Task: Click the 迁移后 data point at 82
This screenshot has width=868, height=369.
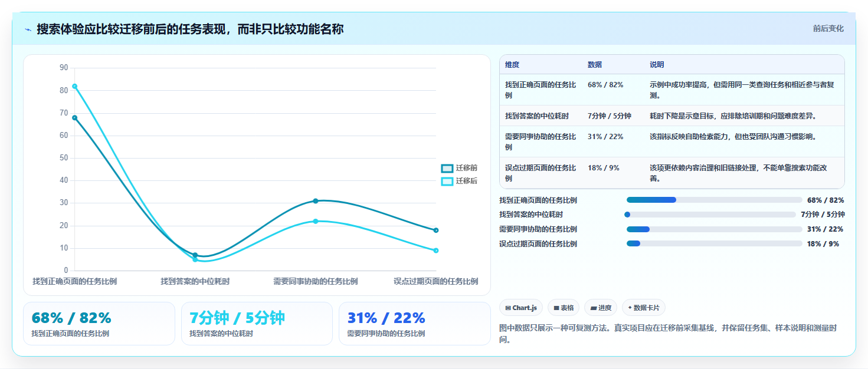Action: pyautogui.click(x=75, y=86)
